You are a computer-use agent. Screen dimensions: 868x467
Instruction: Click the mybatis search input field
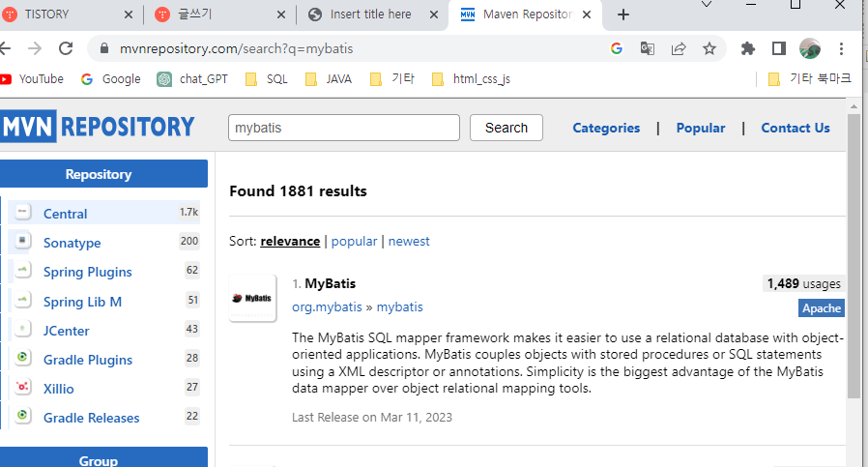pos(344,128)
